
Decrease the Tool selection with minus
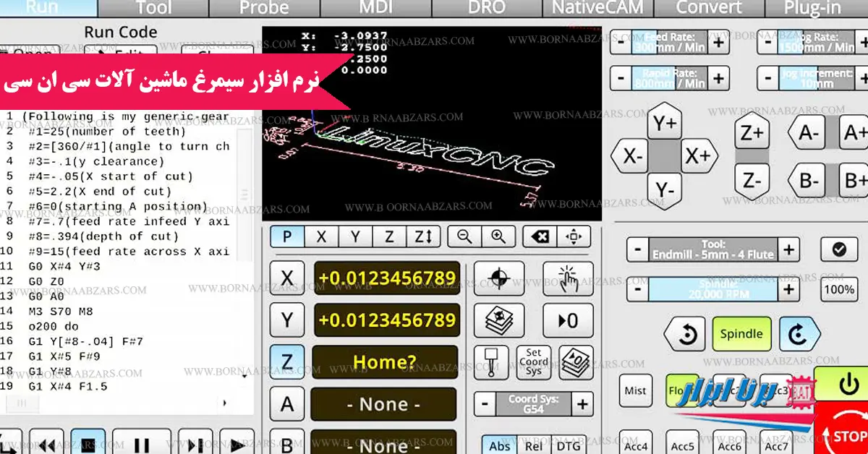tap(637, 249)
